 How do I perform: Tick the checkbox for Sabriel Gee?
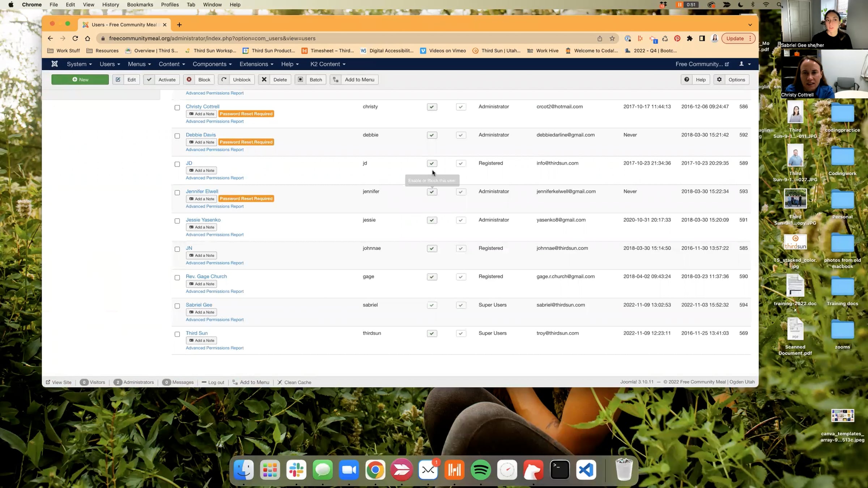177,306
